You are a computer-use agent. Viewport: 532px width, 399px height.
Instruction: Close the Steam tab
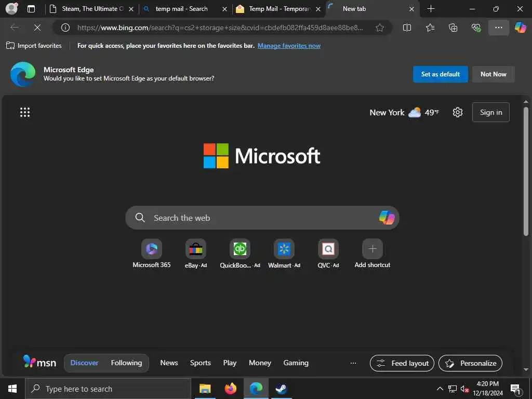(131, 9)
